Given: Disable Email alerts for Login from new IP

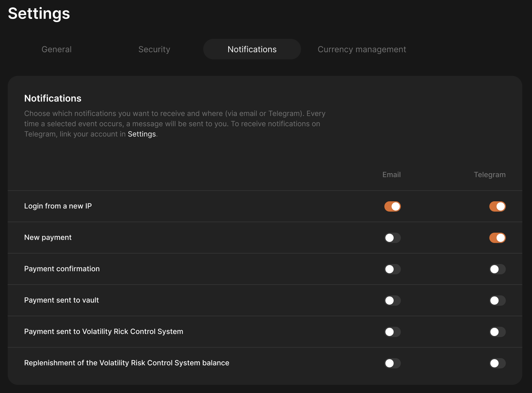Looking at the screenshot, I should 392,207.
